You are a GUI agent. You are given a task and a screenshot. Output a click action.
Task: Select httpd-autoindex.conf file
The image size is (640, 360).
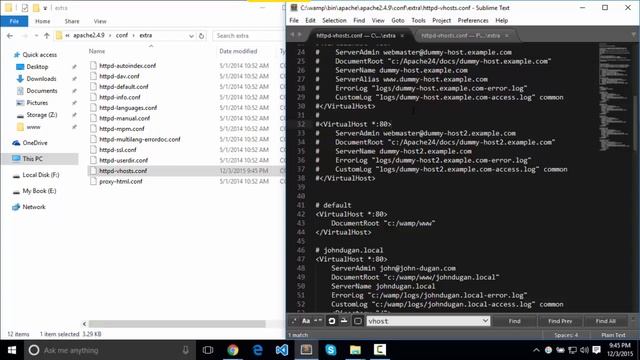click(127, 65)
